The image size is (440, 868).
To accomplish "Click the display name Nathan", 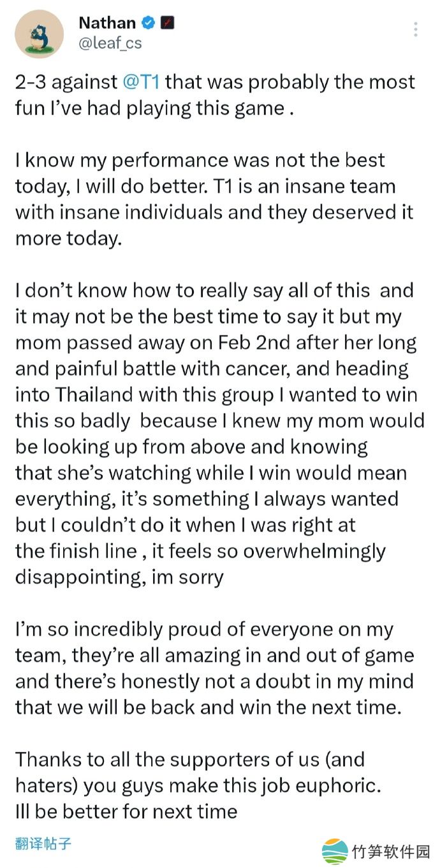I will click(106, 24).
